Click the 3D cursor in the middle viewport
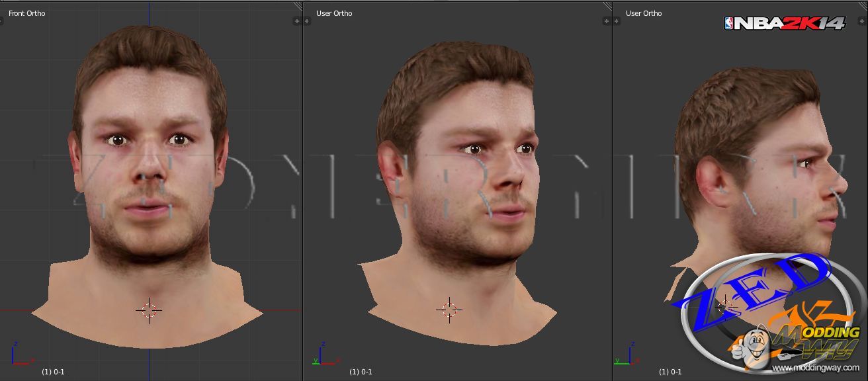 [x=449, y=309]
